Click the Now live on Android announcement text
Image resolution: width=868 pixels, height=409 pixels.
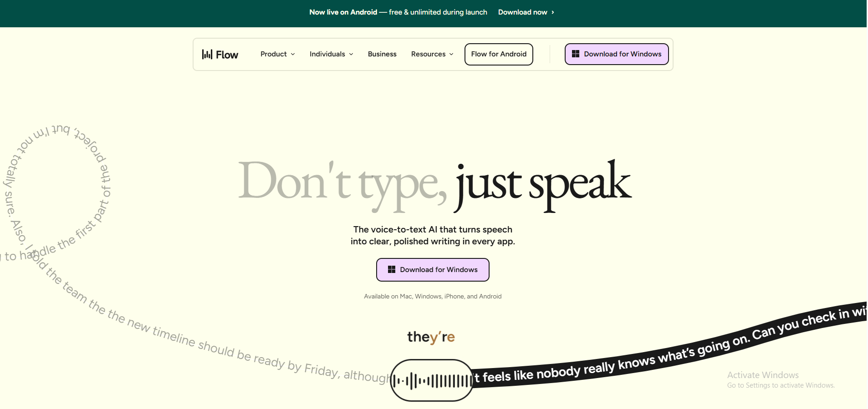(398, 12)
